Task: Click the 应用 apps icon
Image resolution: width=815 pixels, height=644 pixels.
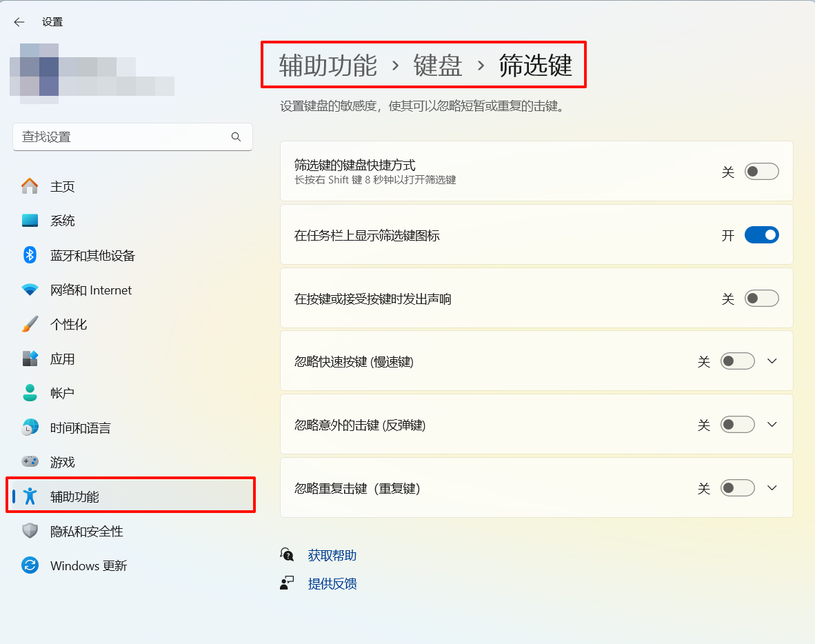Action: [x=30, y=359]
